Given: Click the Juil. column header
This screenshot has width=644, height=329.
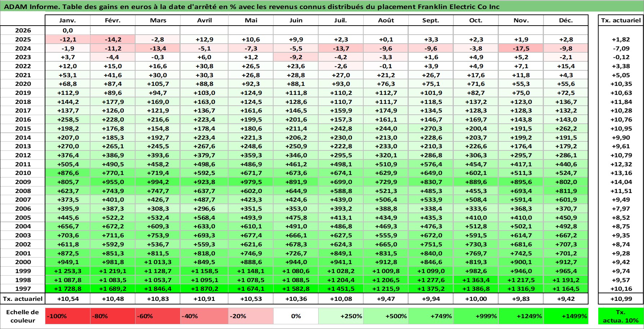Looking at the screenshot, I should pos(341,20).
